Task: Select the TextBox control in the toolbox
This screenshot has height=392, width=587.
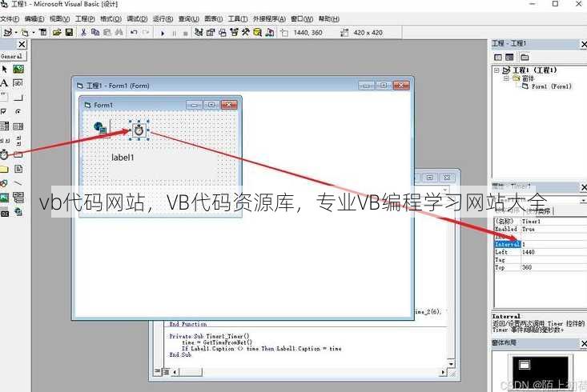Action: (18, 83)
